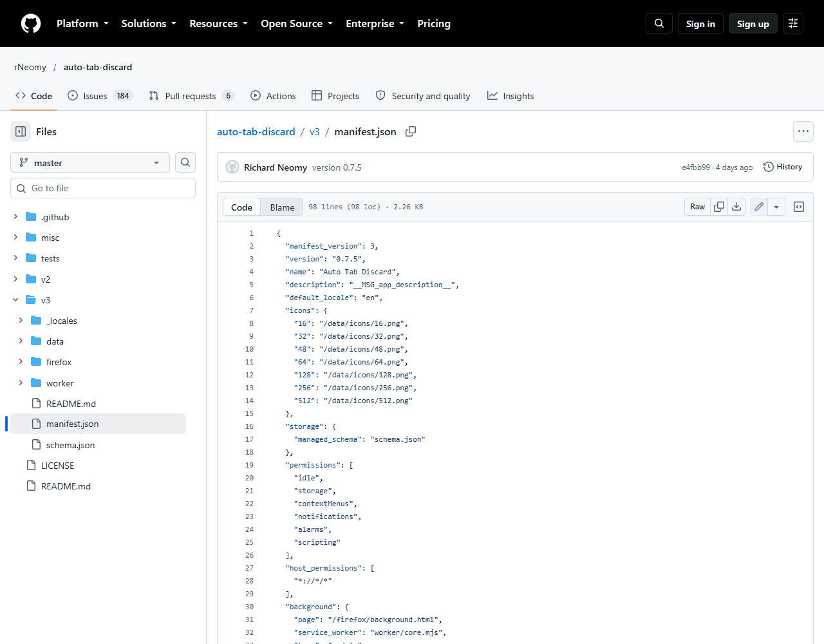The width and height of the screenshot is (824, 644).
Task: Select manifest.json in file tree
Action: [x=72, y=424]
